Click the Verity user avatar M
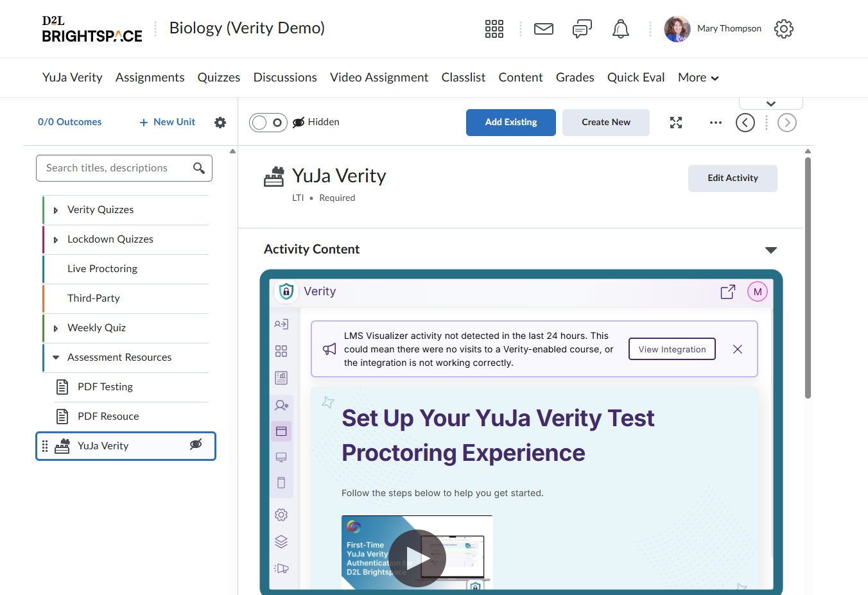 point(758,292)
